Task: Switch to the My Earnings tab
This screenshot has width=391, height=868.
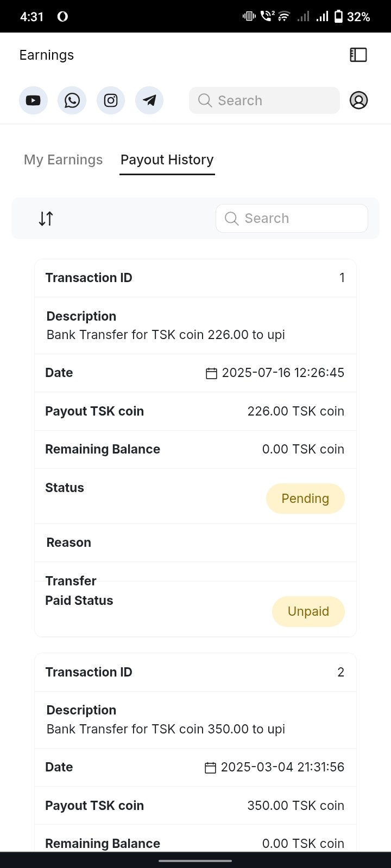Action: [63, 160]
